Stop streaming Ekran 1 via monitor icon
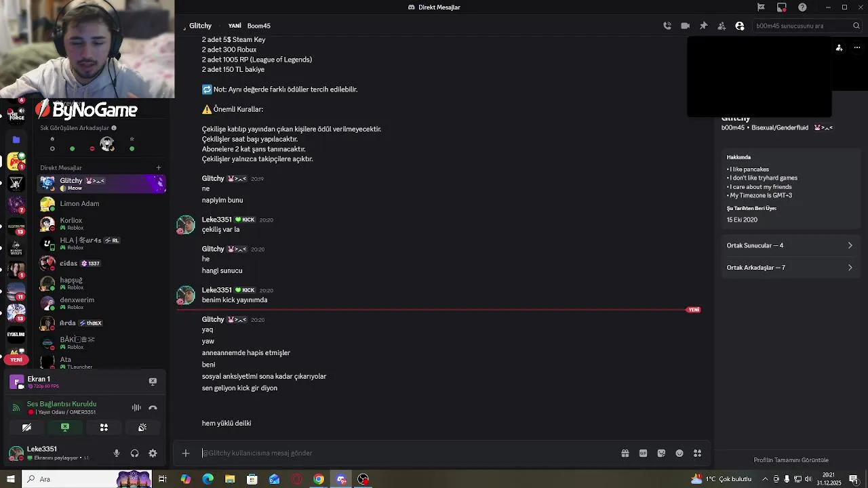This screenshot has width=868, height=488. tap(153, 382)
